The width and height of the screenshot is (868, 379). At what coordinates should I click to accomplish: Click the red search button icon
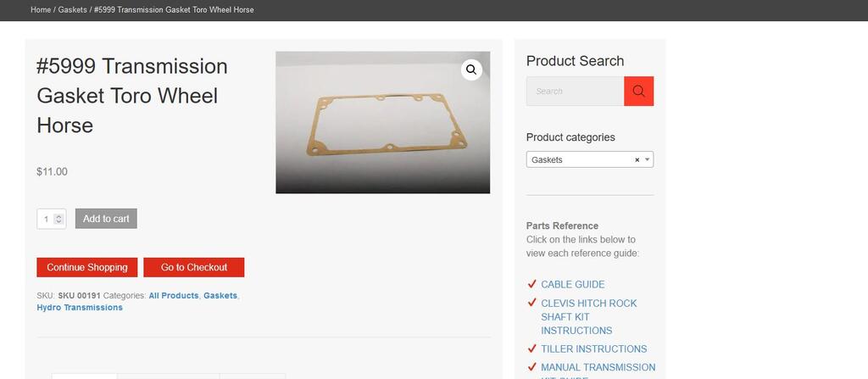(x=638, y=91)
